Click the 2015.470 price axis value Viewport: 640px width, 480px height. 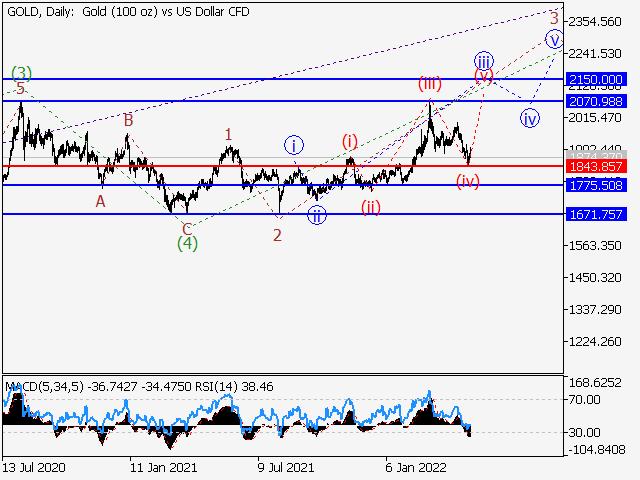point(595,118)
